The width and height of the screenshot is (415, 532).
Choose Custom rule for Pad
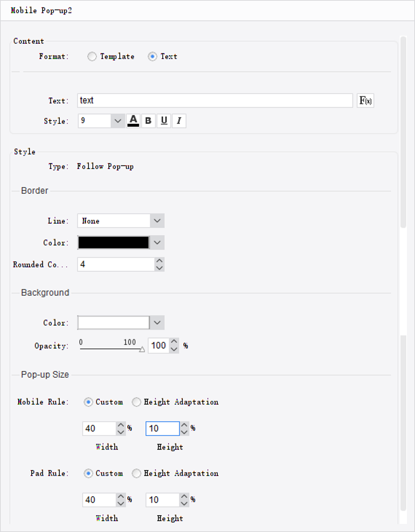88,473
